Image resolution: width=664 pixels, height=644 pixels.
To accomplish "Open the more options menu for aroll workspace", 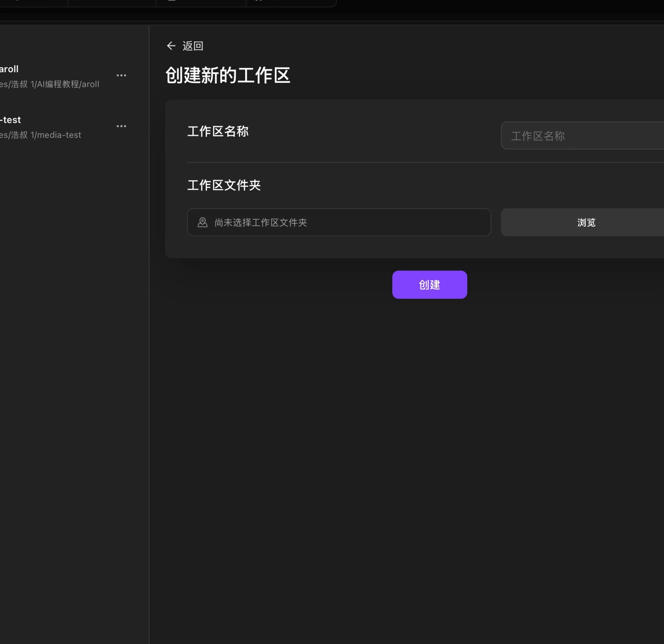I will click(x=121, y=75).
